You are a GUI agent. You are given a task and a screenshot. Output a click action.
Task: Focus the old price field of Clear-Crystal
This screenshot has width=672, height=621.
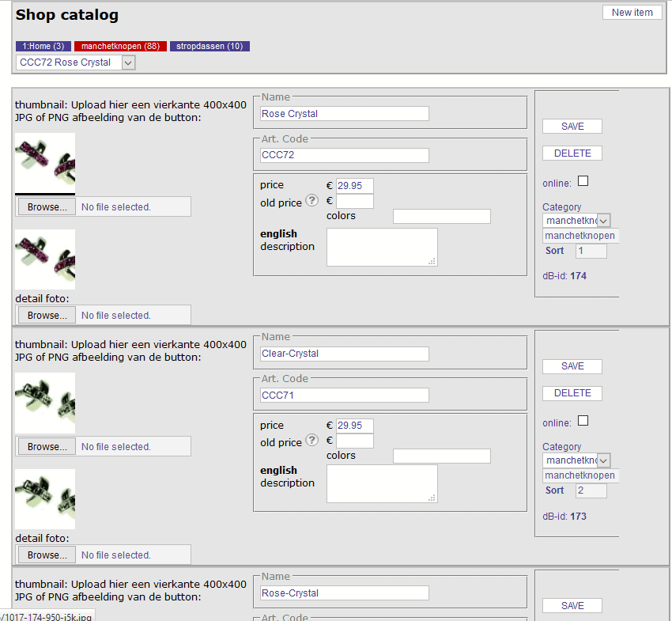(x=355, y=441)
